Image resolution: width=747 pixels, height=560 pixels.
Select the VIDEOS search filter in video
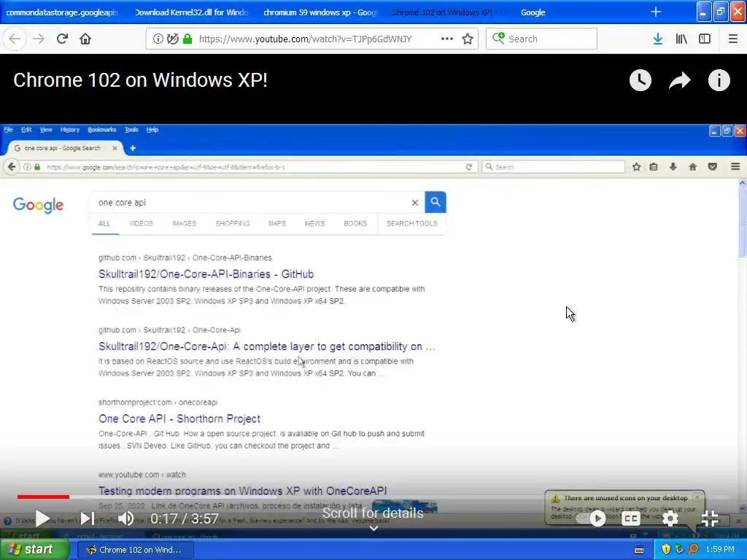tap(141, 223)
